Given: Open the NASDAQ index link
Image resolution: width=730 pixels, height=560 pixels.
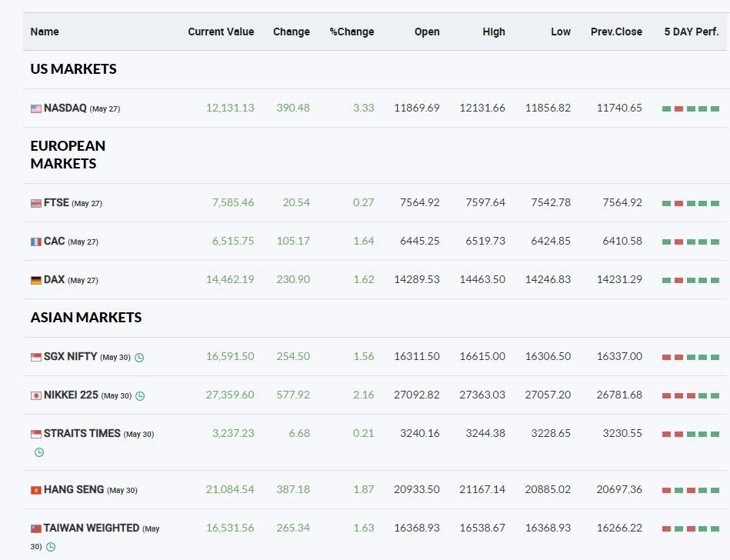Looking at the screenshot, I should tap(65, 108).
